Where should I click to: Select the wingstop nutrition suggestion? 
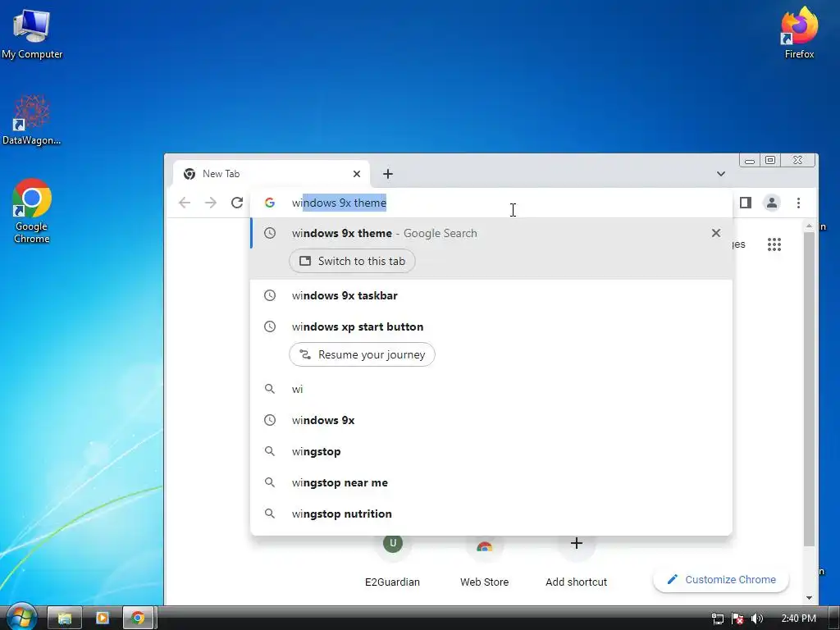point(491,514)
